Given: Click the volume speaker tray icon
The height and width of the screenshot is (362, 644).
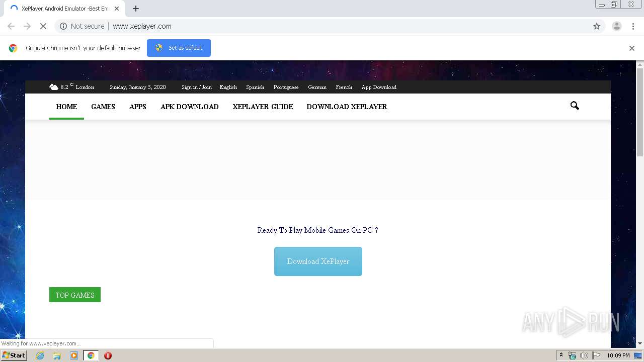Looking at the screenshot, I should (584, 355).
